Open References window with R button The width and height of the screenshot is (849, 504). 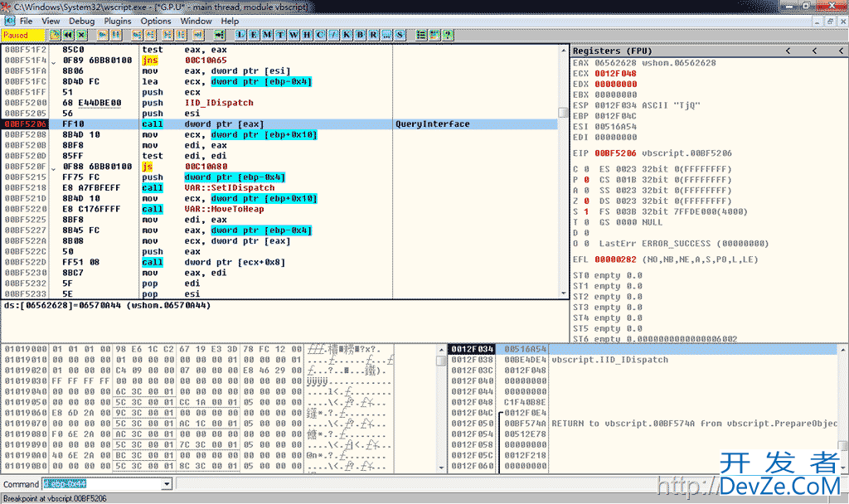point(373,35)
